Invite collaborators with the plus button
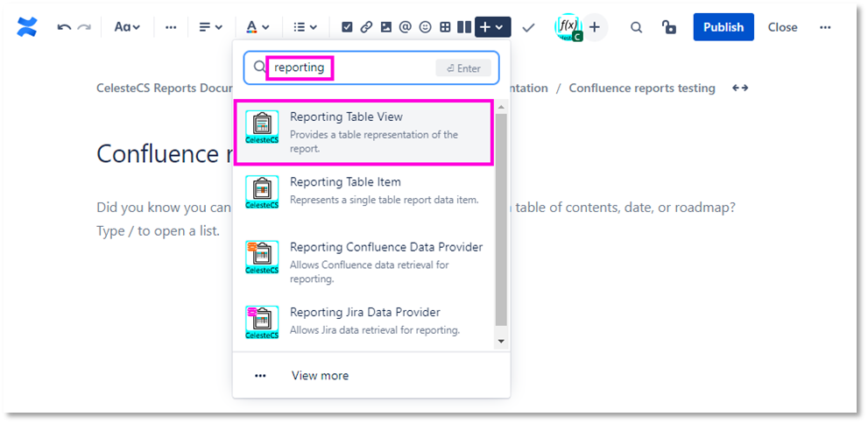 tap(595, 27)
